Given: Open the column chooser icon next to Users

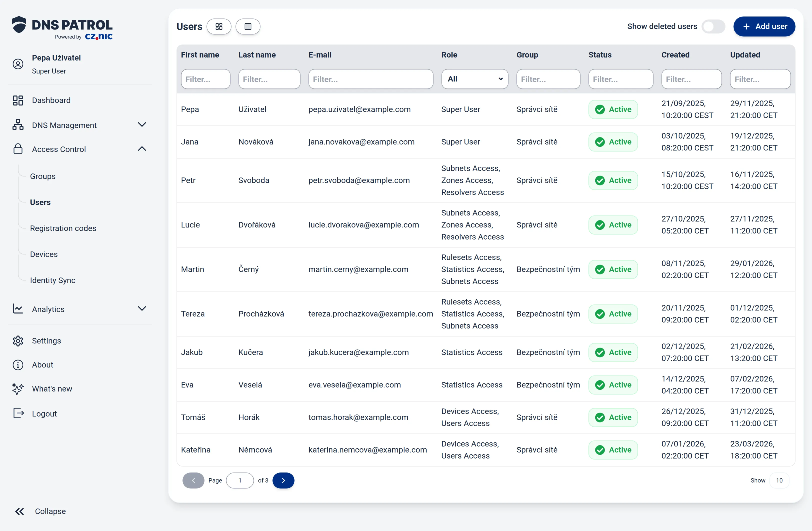Looking at the screenshot, I should click(248, 26).
